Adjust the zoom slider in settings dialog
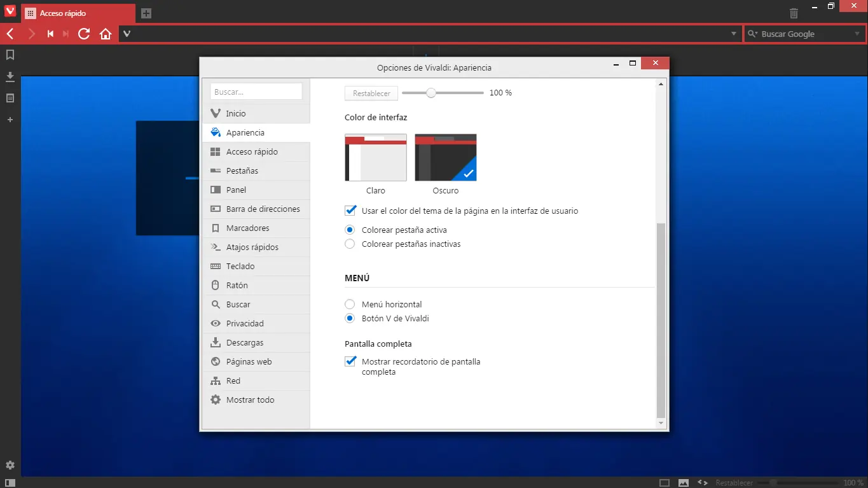The height and width of the screenshot is (488, 868). pyautogui.click(x=431, y=93)
